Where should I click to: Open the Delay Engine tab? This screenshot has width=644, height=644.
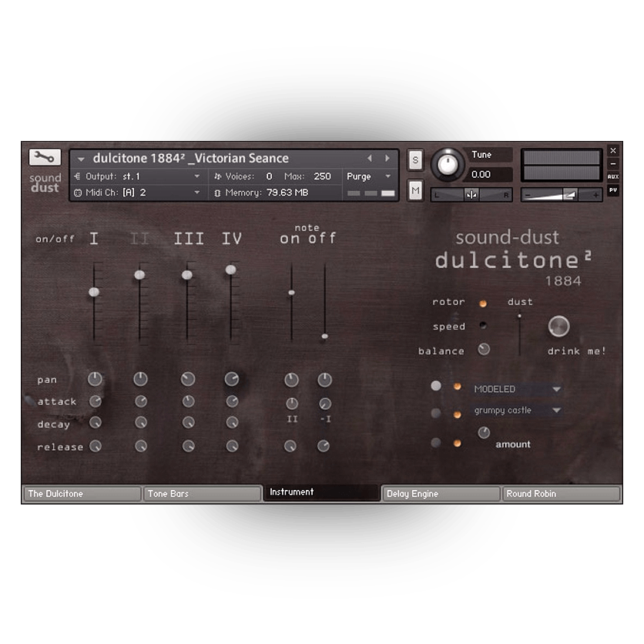441,494
